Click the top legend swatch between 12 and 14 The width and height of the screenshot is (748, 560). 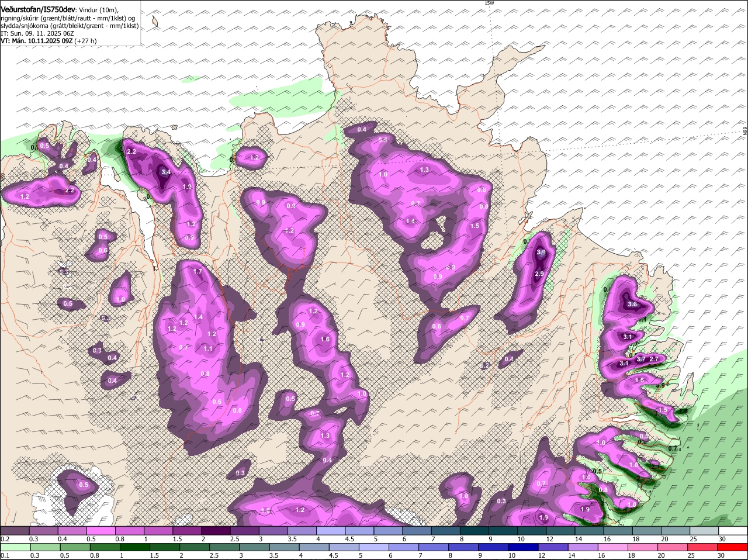pos(560,530)
